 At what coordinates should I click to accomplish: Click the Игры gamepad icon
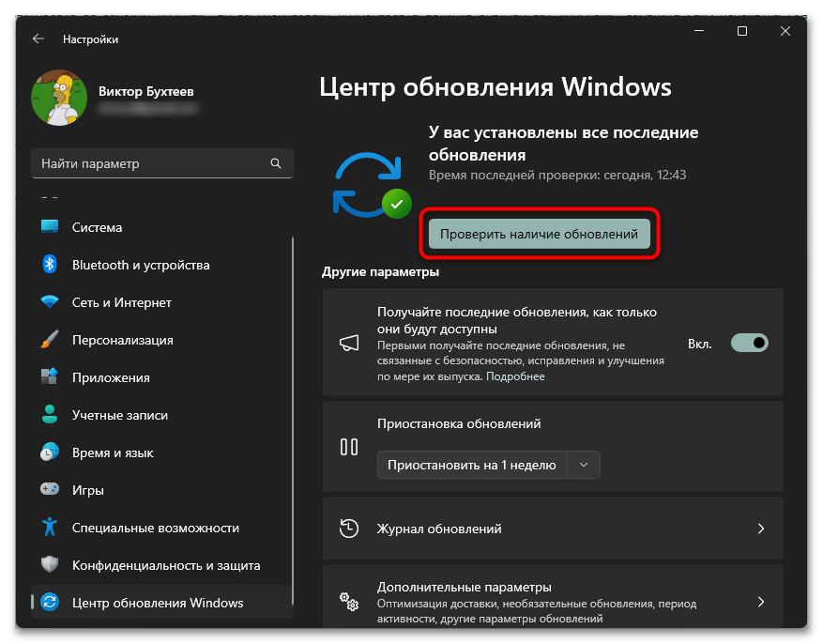click(x=50, y=489)
